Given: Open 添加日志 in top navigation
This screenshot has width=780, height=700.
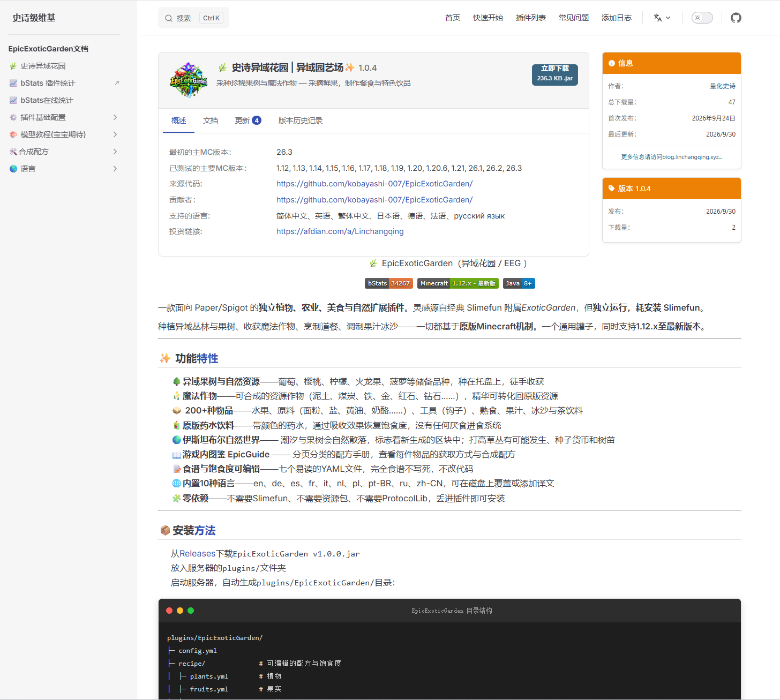Looking at the screenshot, I should pos(617,18).
